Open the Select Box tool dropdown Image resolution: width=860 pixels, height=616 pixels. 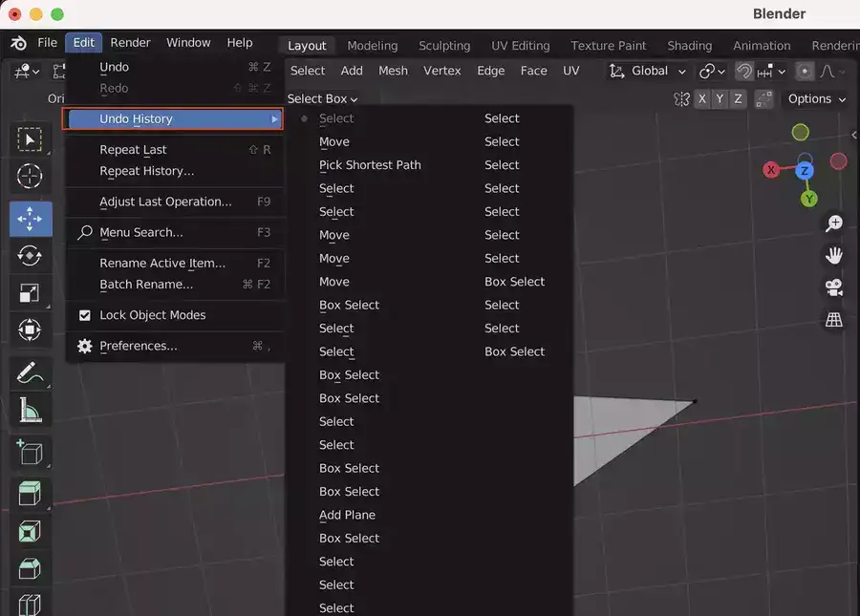(323, 99)
